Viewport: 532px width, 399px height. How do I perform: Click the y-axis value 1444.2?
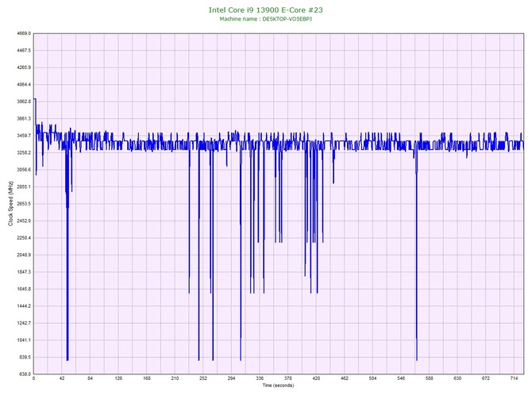(24, 306)
